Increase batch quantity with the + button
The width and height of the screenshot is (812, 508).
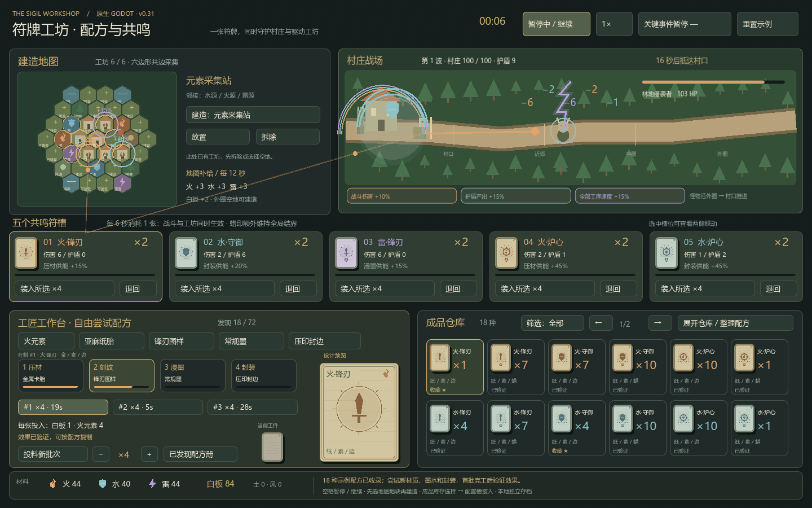[149, 454]
